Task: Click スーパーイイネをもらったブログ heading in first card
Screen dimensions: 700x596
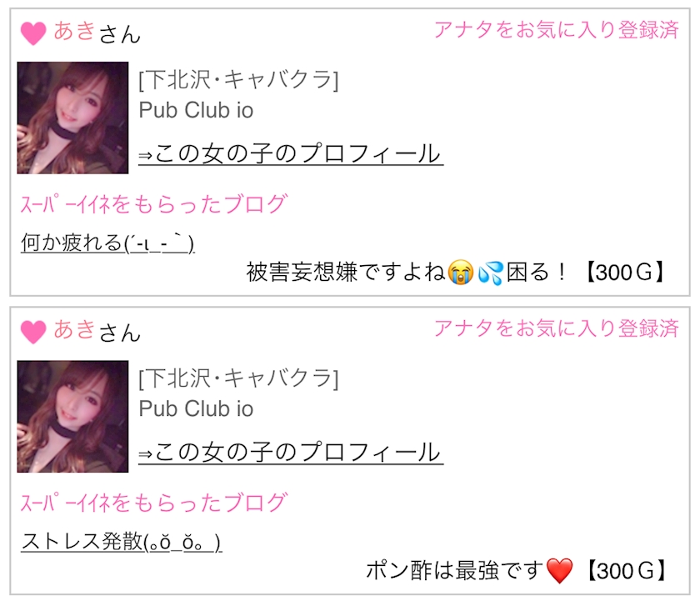Action: pos(154,204)
